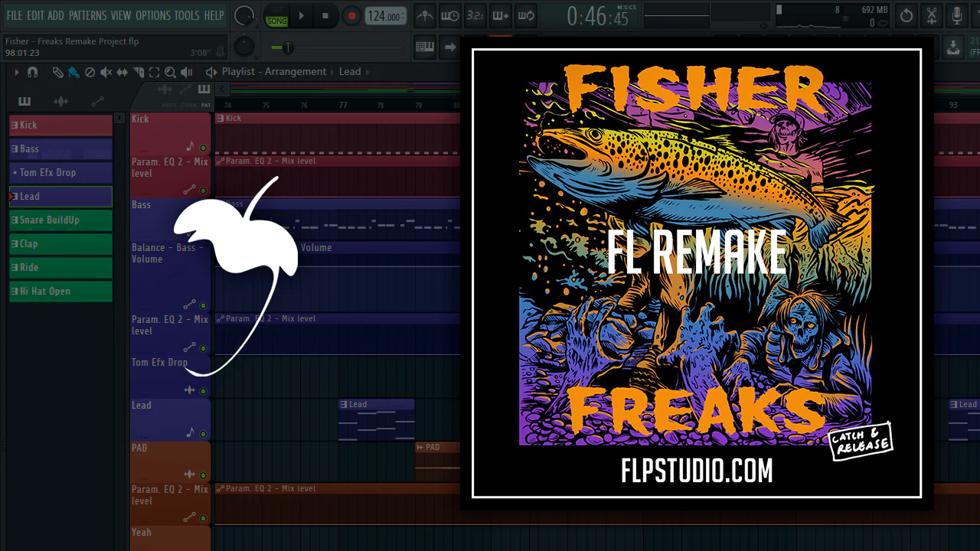
Task: Click the tray with down-arrow icon
Action: (953, 47)
